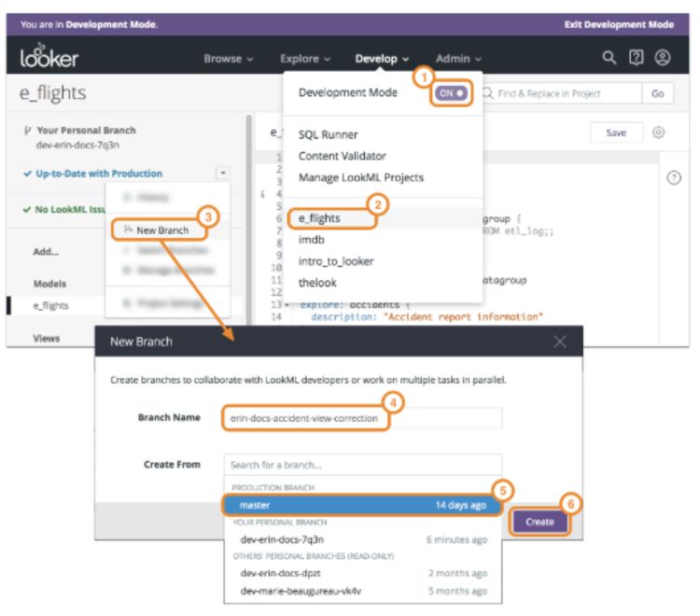
Task: Open the Develop dropdown menu
Action: click(x=382, y=59)
